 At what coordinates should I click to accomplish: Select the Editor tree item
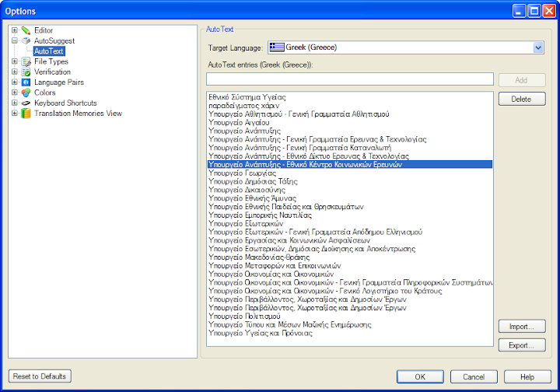click(x=44, y=30)
